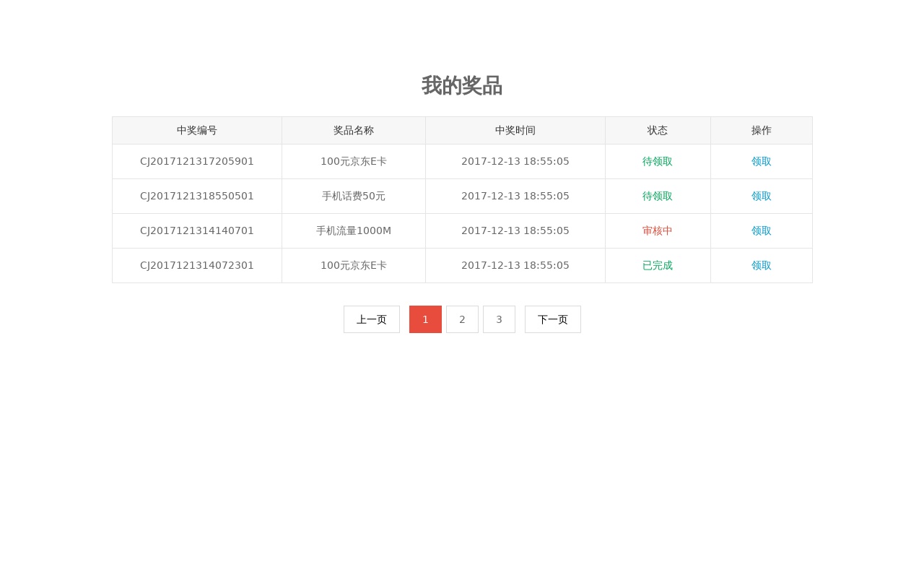This screenshot has height=578, width=924.
Task: Click the 状态 column header
Action: [x=658, y=131]
